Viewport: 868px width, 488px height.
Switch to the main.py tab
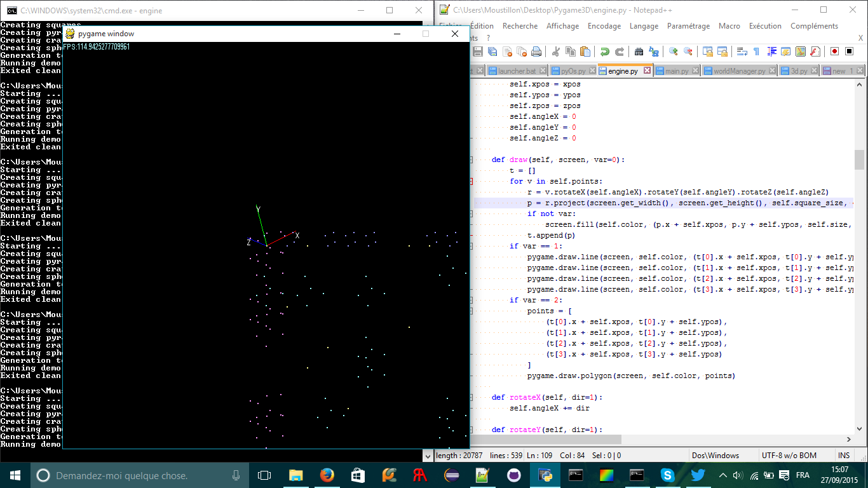pyautogui.click(x=677, y=71)
